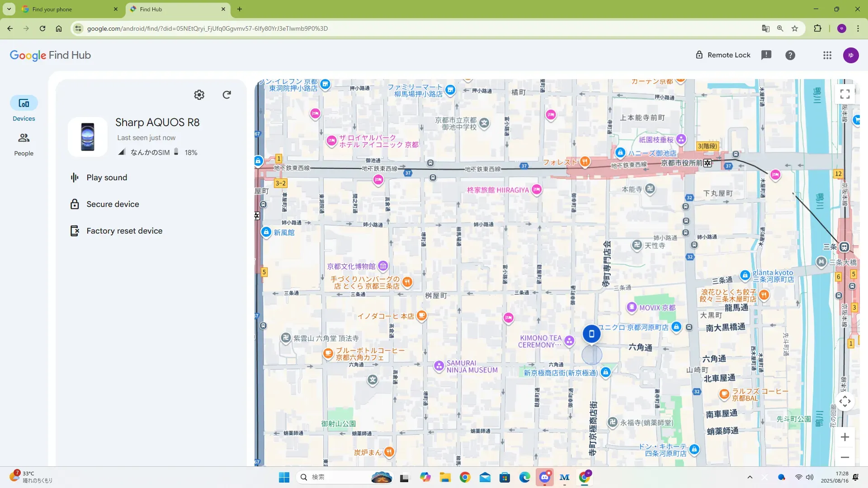
Task: Show hidden system tray icons
Action: 750,477
